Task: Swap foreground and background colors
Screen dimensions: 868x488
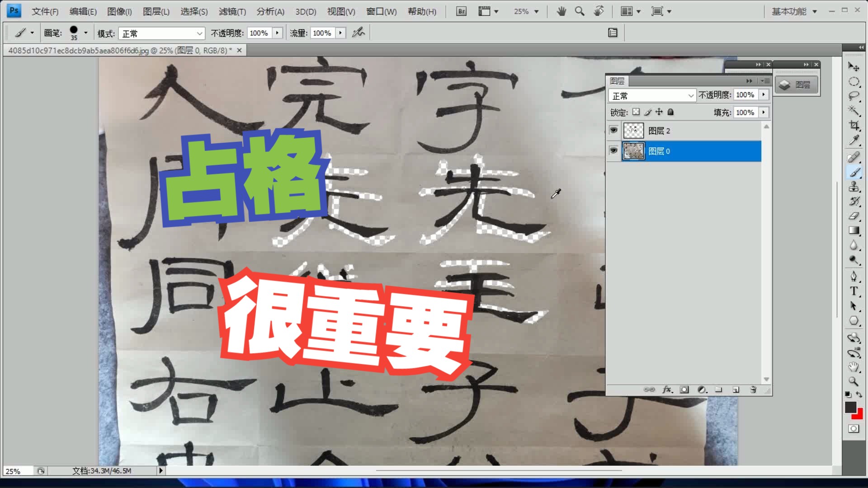Action: click(859, 394)
